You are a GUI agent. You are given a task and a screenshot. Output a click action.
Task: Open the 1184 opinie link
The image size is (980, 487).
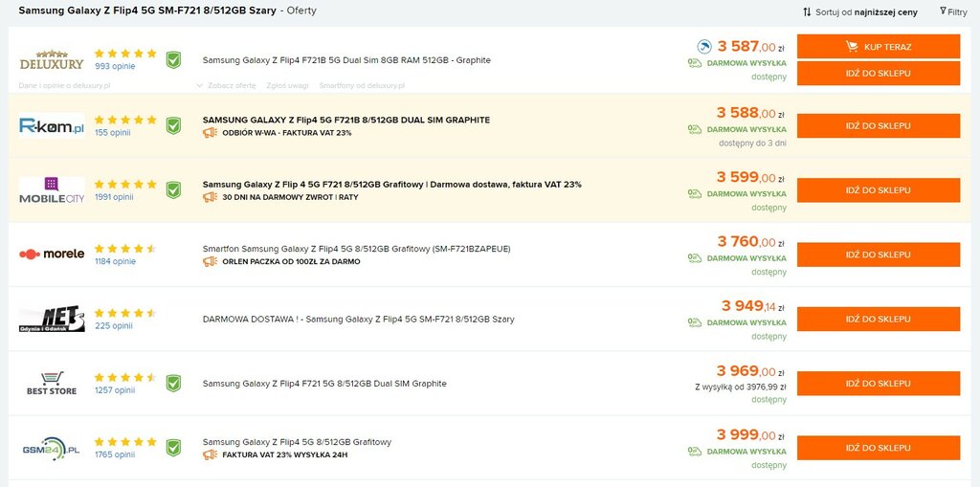tap(115, 261)
